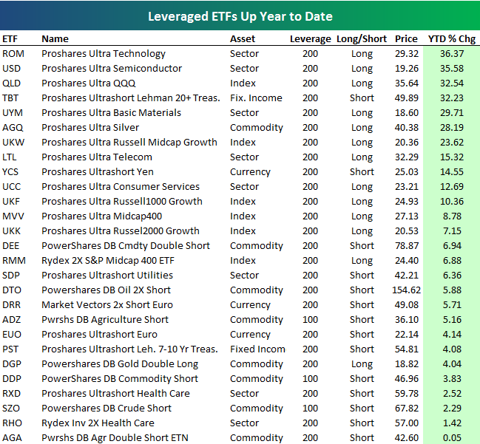Click the UYM ticker cell
This screenshot has width=480, height=444.
point(12,113)
